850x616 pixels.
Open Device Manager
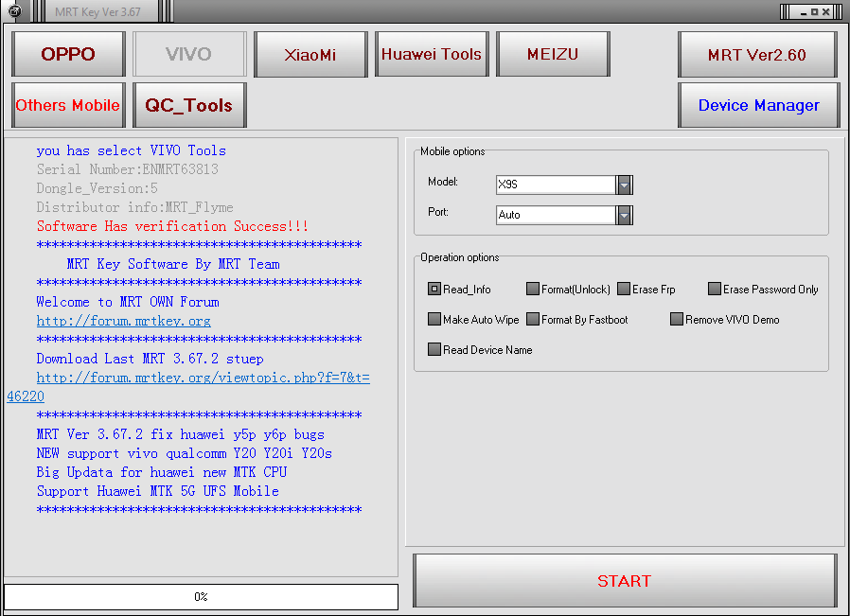[759, 105]
